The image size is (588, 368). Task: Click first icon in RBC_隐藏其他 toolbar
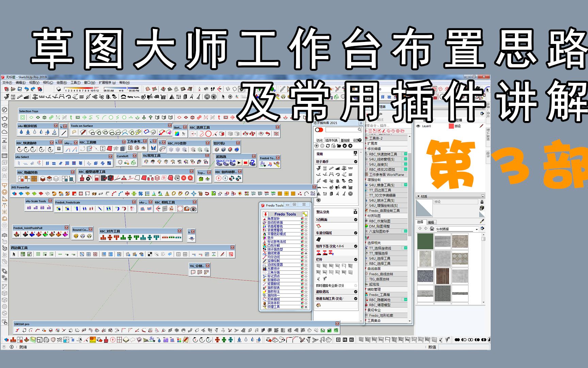point(21,179)
